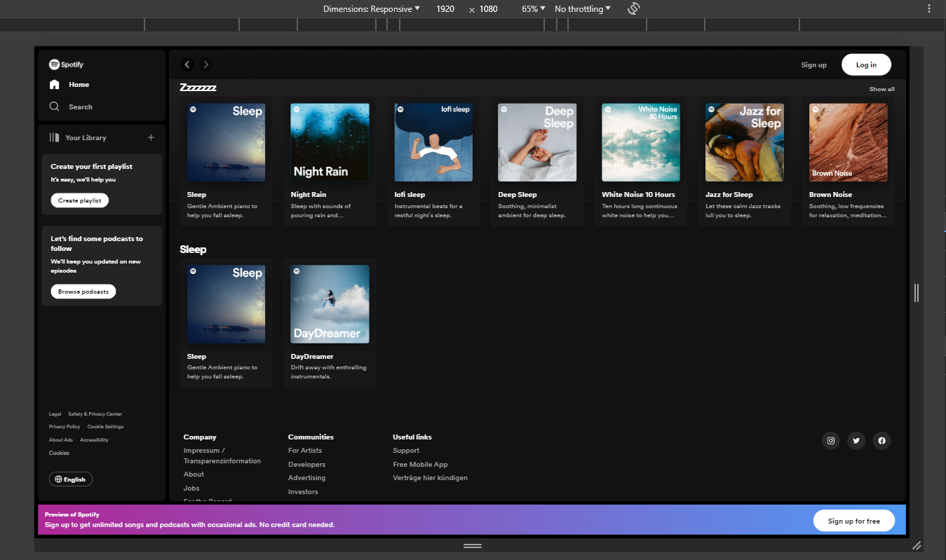Open the Cookie Settings link

tap(105, 427)
